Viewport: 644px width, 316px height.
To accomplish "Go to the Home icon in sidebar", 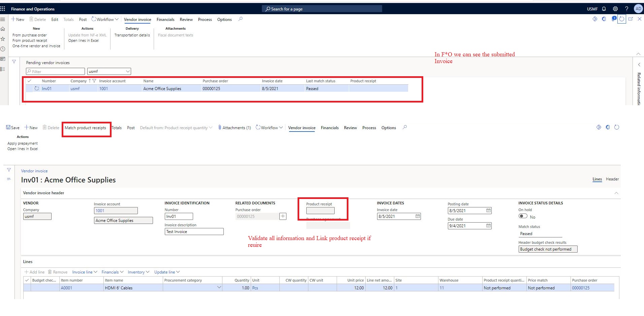I will [3, 29].
